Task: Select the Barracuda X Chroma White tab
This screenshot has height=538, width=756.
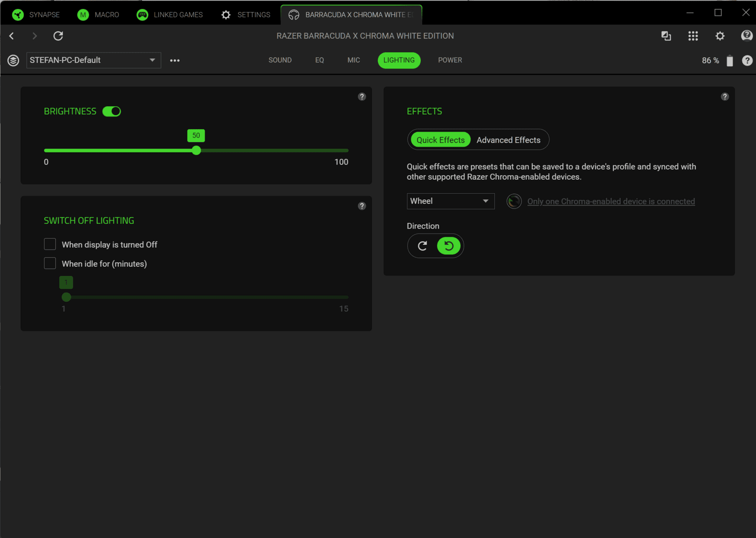Action: click(x=351, y=15)
